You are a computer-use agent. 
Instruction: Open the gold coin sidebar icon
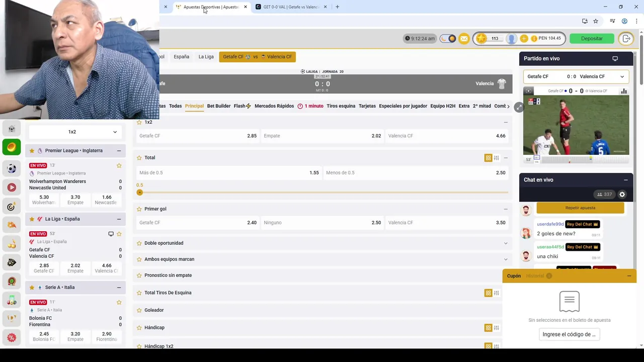point(12,147)
